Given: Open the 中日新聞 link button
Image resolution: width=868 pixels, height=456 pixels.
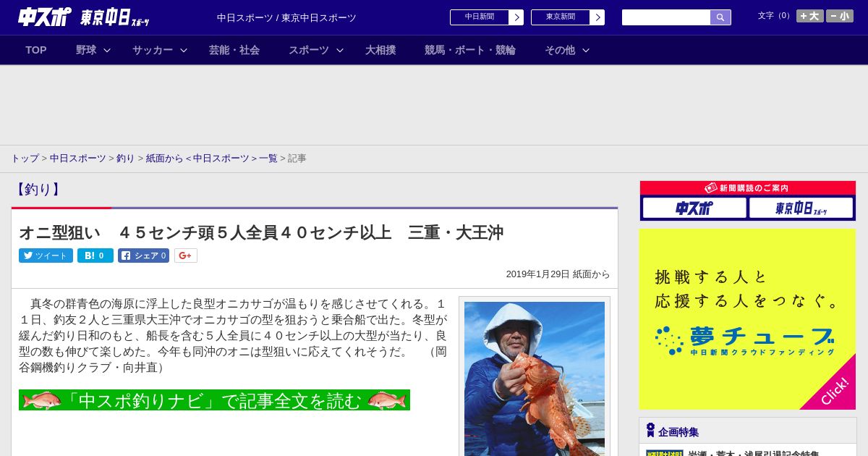Looking at the screenshot, I should point(480,17).
